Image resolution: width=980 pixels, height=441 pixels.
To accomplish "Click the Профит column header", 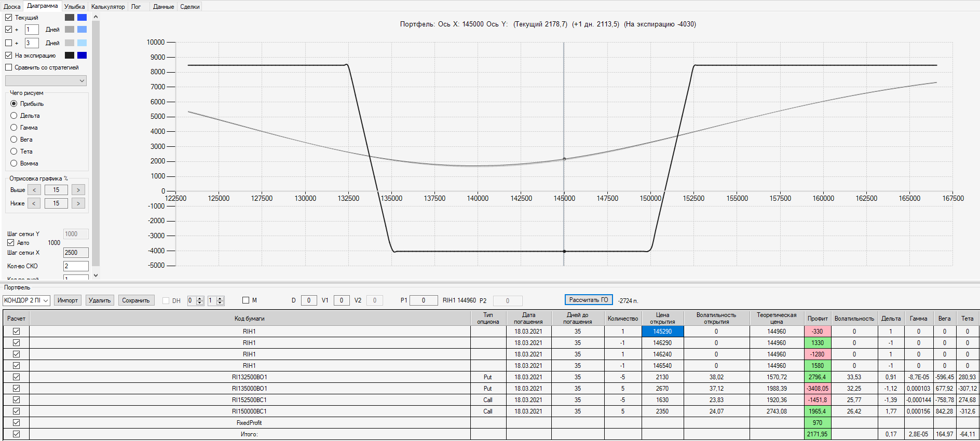I will click(x=818, y=319).
